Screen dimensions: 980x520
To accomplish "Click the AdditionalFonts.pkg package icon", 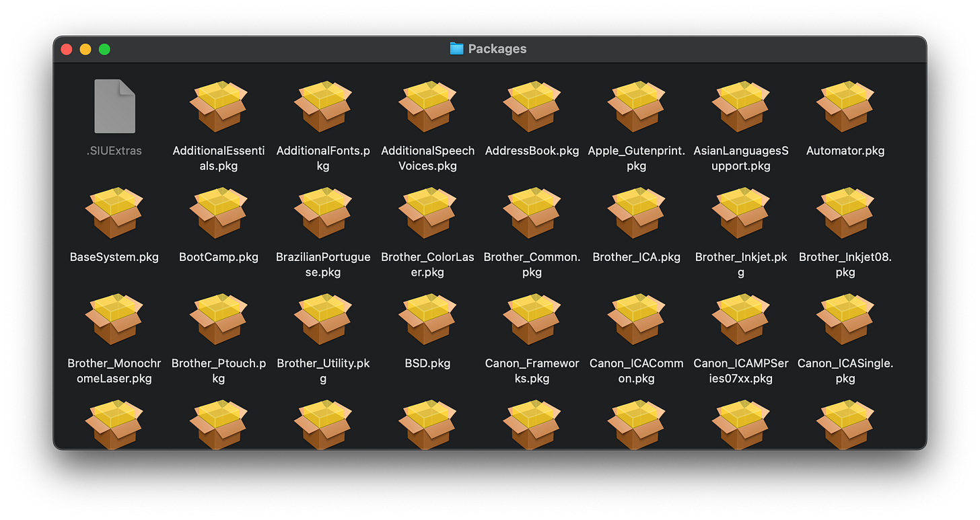I will (x=323, y=106).
